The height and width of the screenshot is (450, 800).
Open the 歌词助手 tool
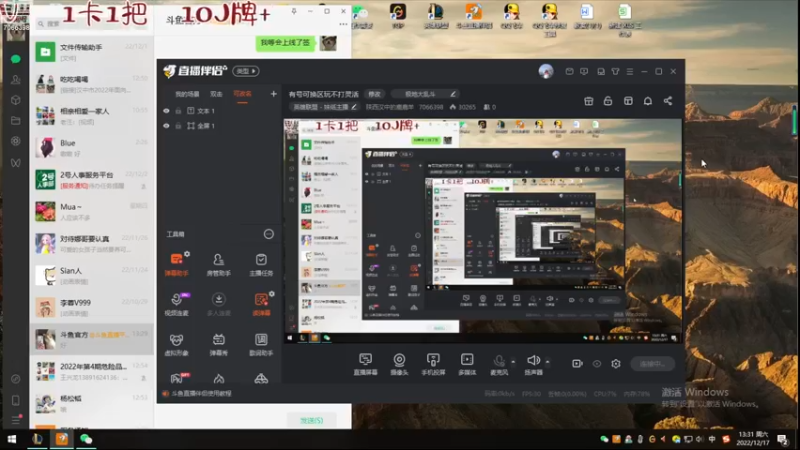pos(261,344)
